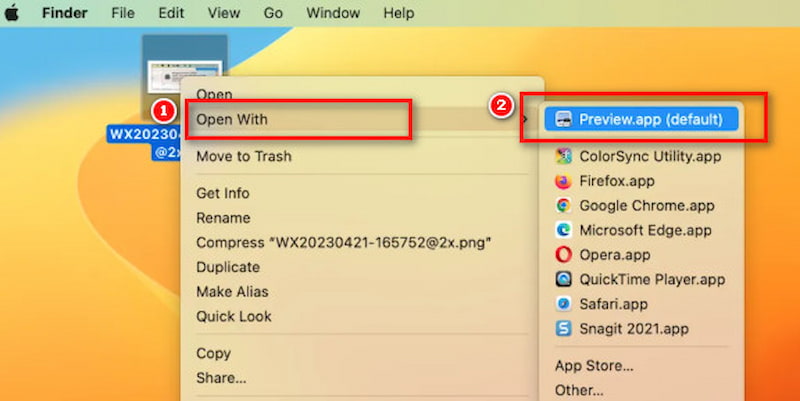Image resolution: width=800 pixels, height=401 pixels.
Task: Click the Microsoft Edge app icon
Action: point(563,230)
